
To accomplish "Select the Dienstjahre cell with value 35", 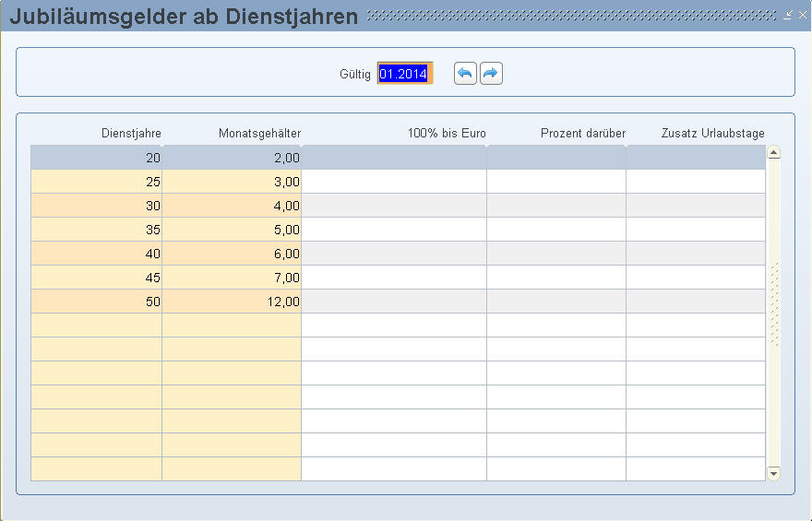I will point(97,230).
